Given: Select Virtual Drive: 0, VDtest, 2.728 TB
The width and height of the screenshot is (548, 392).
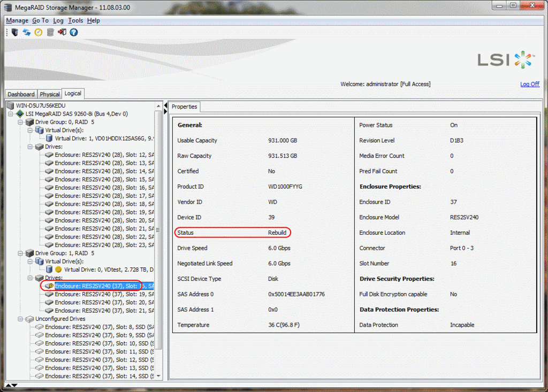Looking at the screenshot, I should tap(109, 270).
